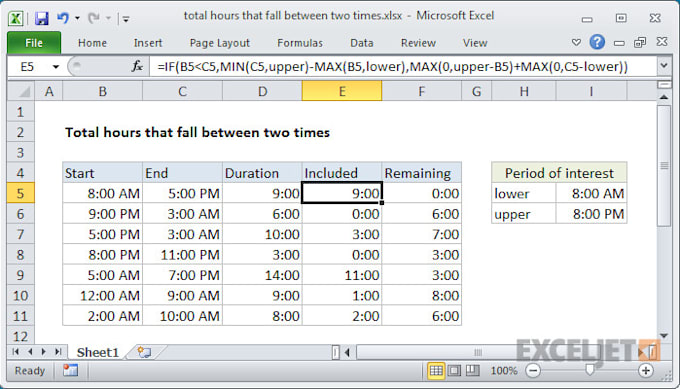This screenshot has width=680, height=389.
Task: Go to the next sheet tab
Action: click(x=43, y=352)
